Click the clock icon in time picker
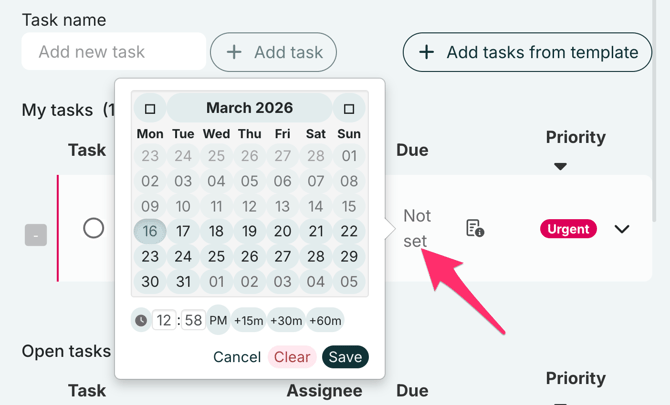Screen dimensions: 670x405 click(141, 320)
